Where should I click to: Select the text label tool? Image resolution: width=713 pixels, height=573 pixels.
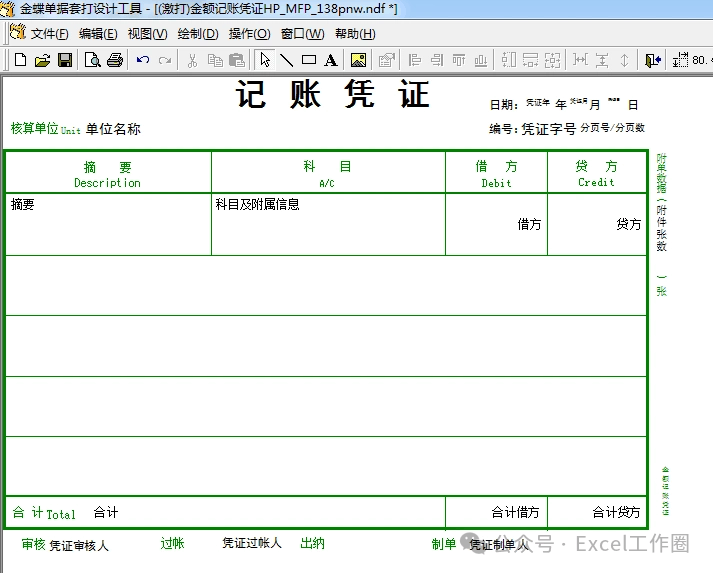coord(331,60)
